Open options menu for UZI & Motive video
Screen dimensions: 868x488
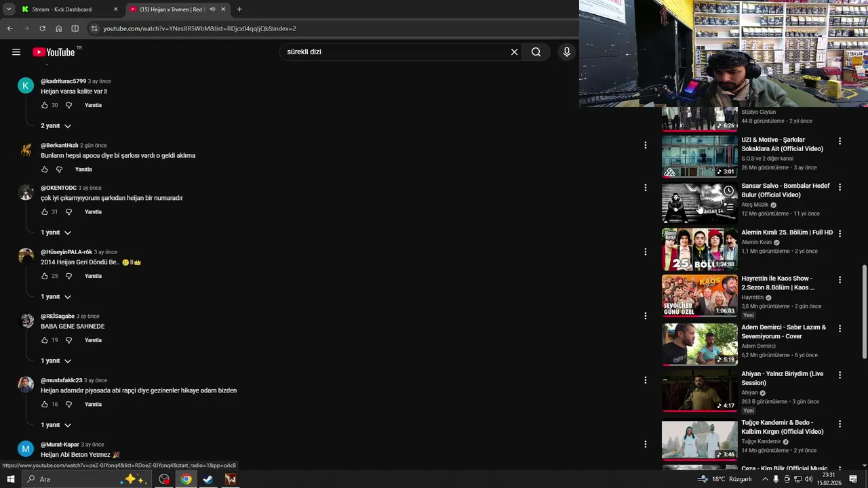coord(840,141)
